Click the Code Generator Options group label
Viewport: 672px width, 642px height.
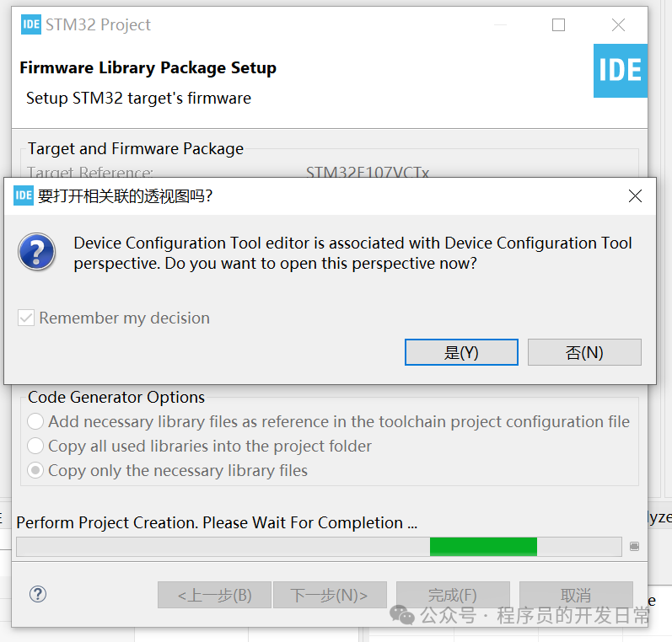coord(116,397)
